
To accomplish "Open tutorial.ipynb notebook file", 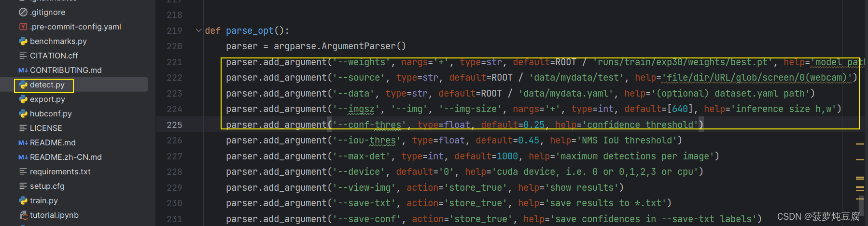I will (54, 215).
